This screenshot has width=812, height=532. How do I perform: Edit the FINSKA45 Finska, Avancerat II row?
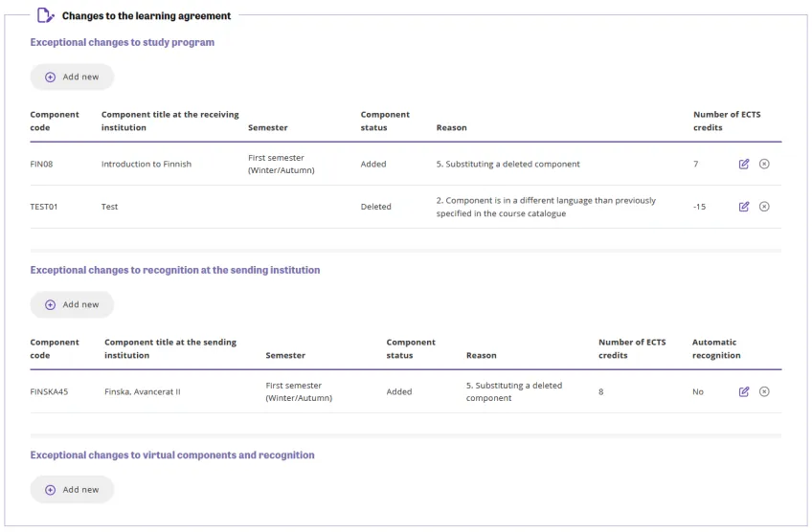[x=744, y=391]
